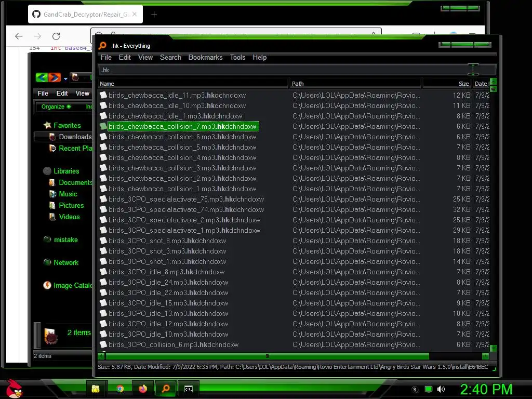
Task: Sort results by the Size column header
Action: (x=447, y=84)
